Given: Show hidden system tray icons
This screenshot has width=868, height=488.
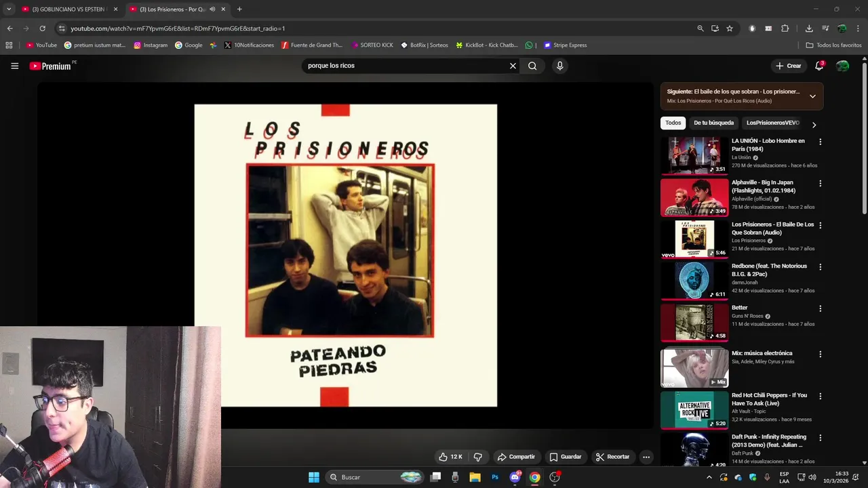Looking at the screenshot, I should [x=709, y=477].
